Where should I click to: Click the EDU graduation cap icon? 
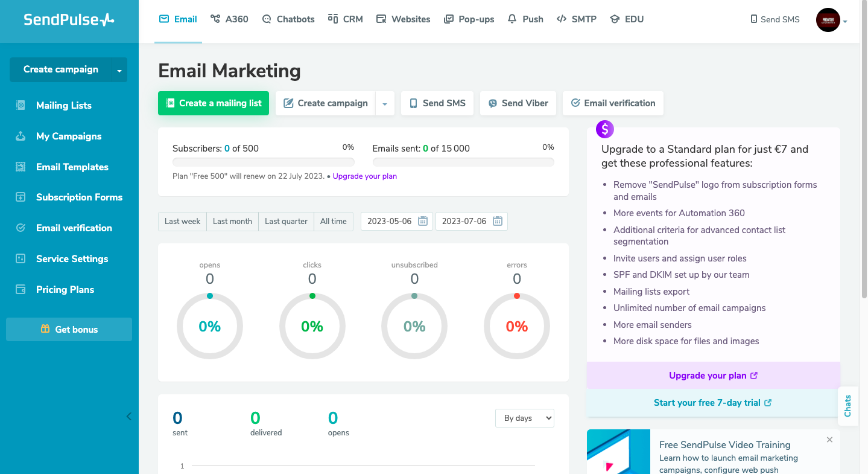click(615, 19)
